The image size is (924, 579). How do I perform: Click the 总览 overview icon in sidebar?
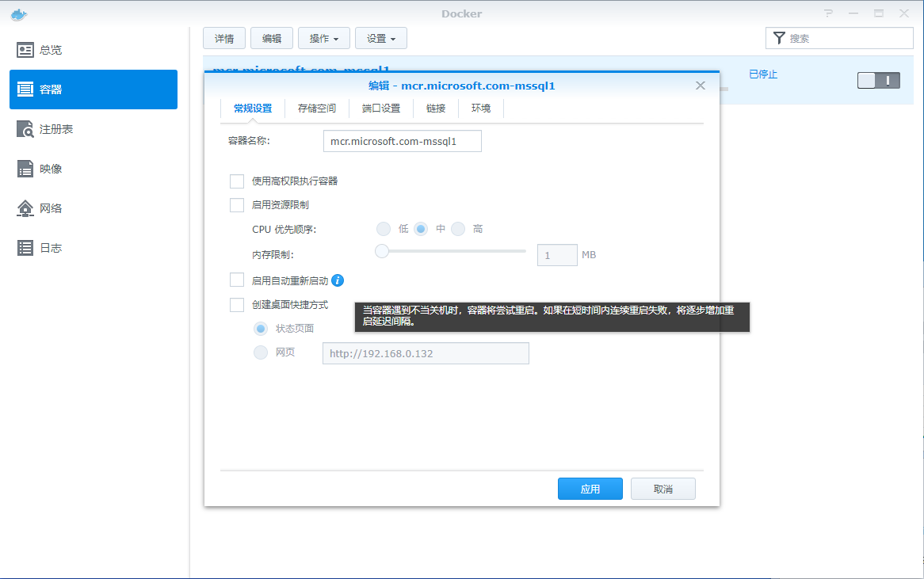coord(25,50)
